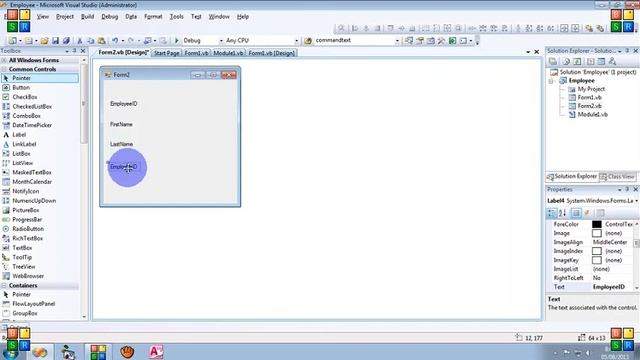Select the Pointer tool under Common Controls
Viewport: 640px width, 360px height.
40,78
